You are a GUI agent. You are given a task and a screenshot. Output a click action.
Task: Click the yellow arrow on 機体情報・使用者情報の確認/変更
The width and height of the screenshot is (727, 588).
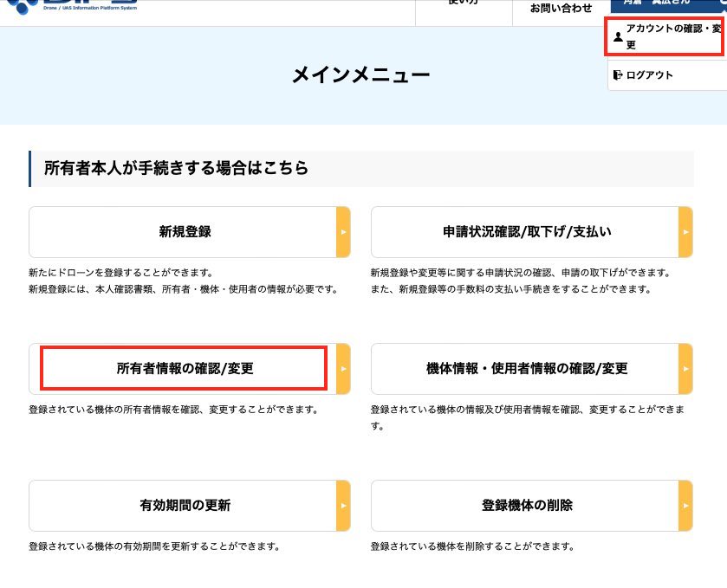pos(685,369)
